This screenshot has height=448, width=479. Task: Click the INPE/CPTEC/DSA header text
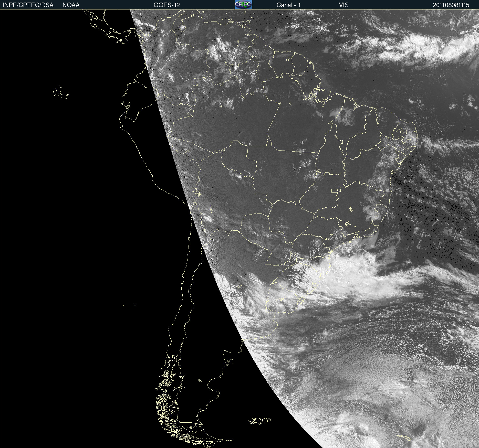28,5
